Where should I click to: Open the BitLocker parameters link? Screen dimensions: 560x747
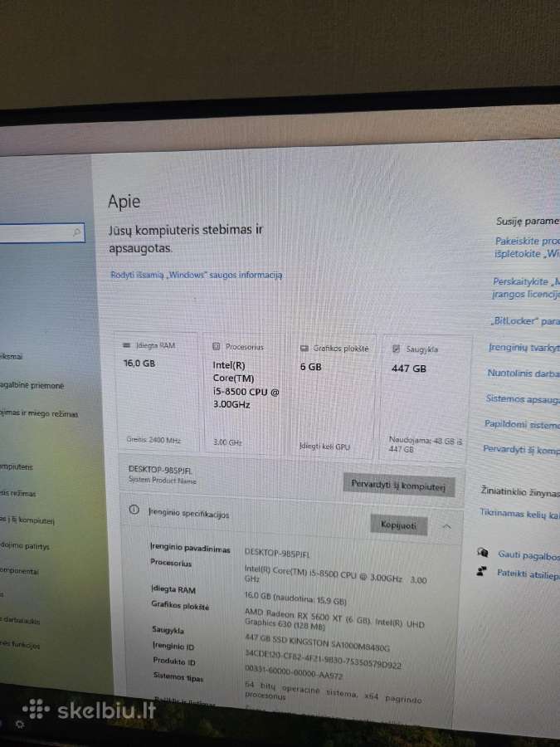click(526, 320)
